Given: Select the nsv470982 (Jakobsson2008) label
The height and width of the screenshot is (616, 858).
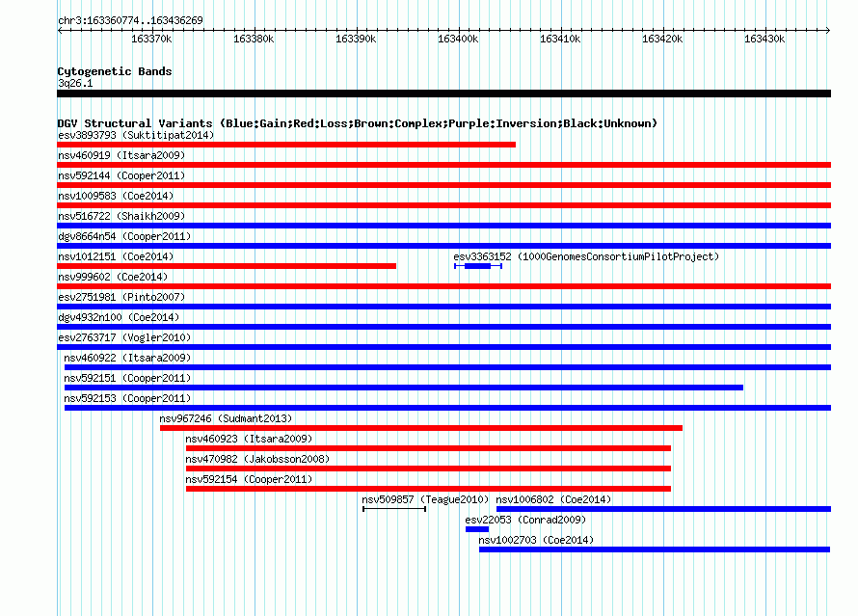Looking at the screenshot, I should [x=257, y=459].
